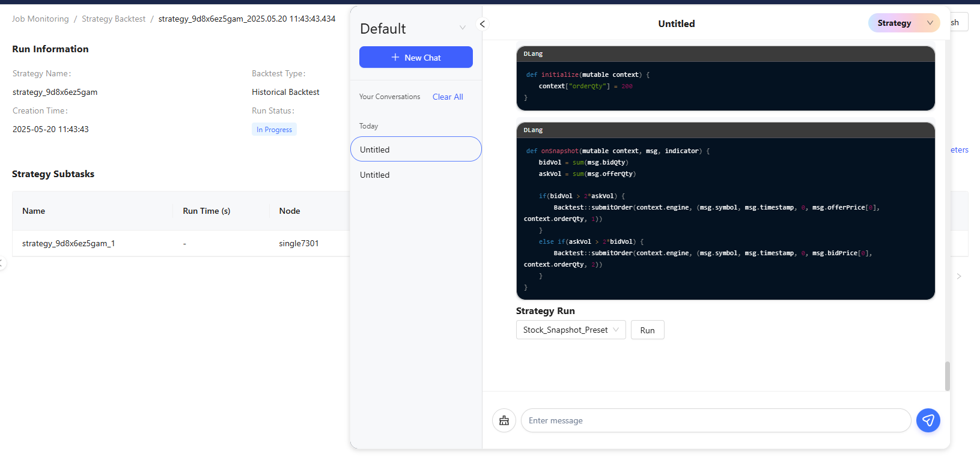Click the Name column header
This screenshot has height=469, width=980.
(x=34, y=211)
